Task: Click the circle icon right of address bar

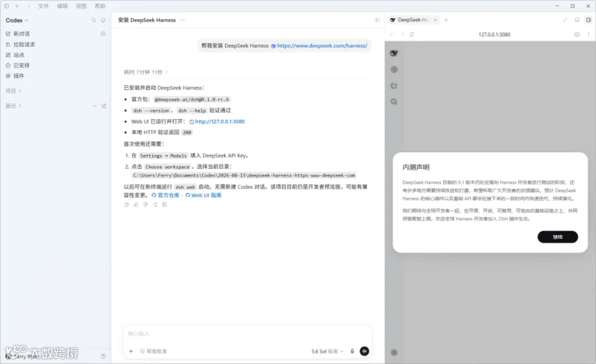Action: click(x=577, y=34)
